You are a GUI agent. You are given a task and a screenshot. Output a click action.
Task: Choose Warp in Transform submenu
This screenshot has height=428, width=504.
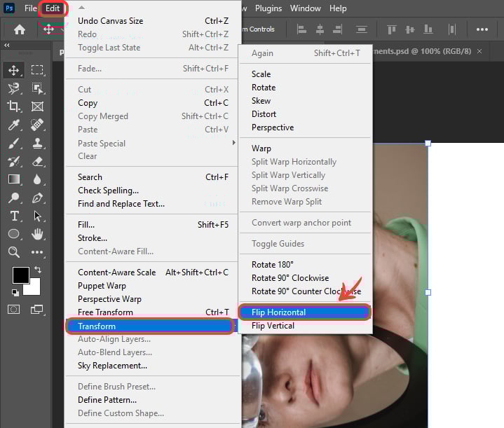point(305,148)
